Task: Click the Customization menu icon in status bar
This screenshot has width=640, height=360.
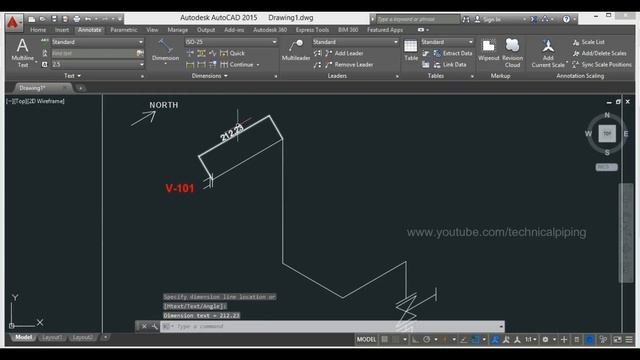Action: pos(629,339)
